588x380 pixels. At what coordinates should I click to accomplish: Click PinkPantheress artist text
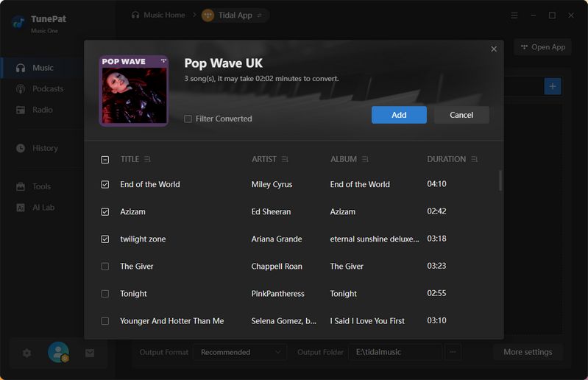(278, 294)
